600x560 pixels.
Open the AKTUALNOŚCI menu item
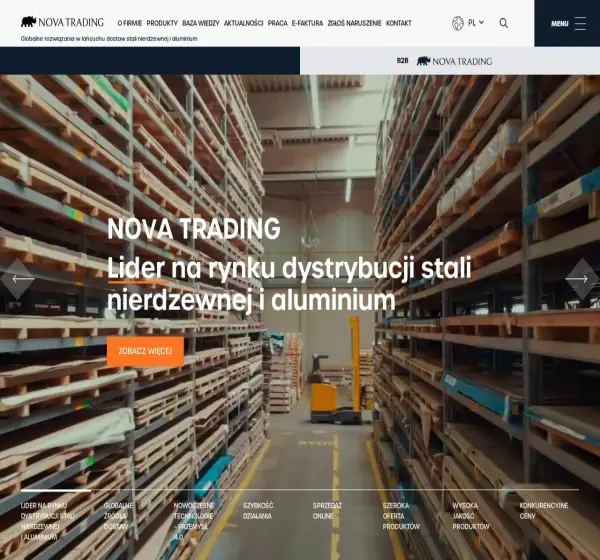tap(243, 23)
